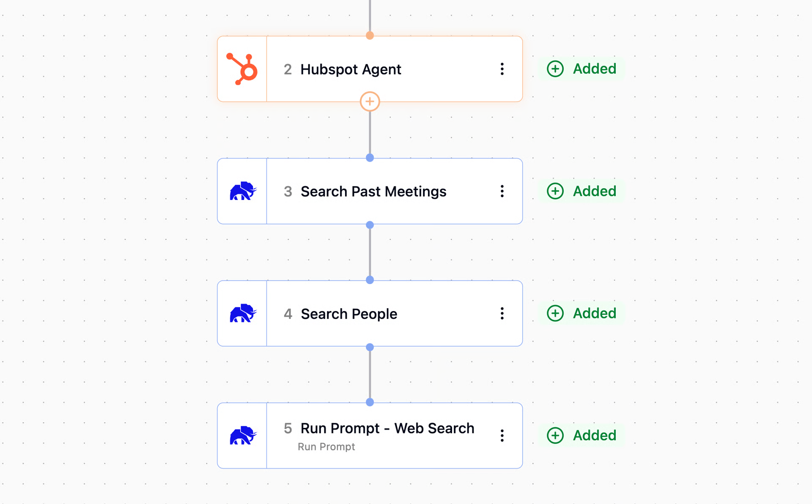Click the Added badge next to Run Prompt

pyautogui.click(x=582, y=436)
